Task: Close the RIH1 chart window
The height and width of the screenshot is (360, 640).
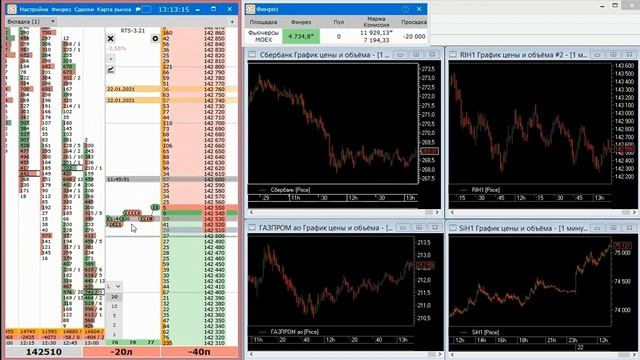Action: [x=629, y=55]
